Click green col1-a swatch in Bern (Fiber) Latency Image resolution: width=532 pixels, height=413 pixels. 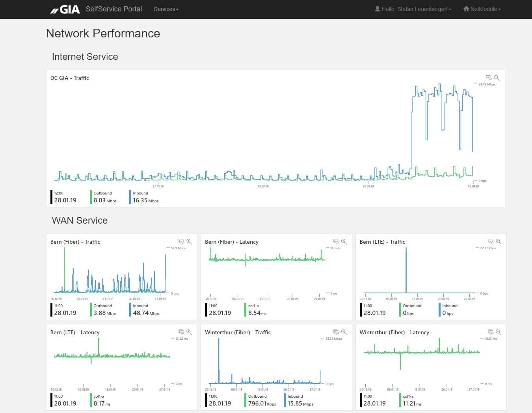pyautogui.click(x=246, y=309)
